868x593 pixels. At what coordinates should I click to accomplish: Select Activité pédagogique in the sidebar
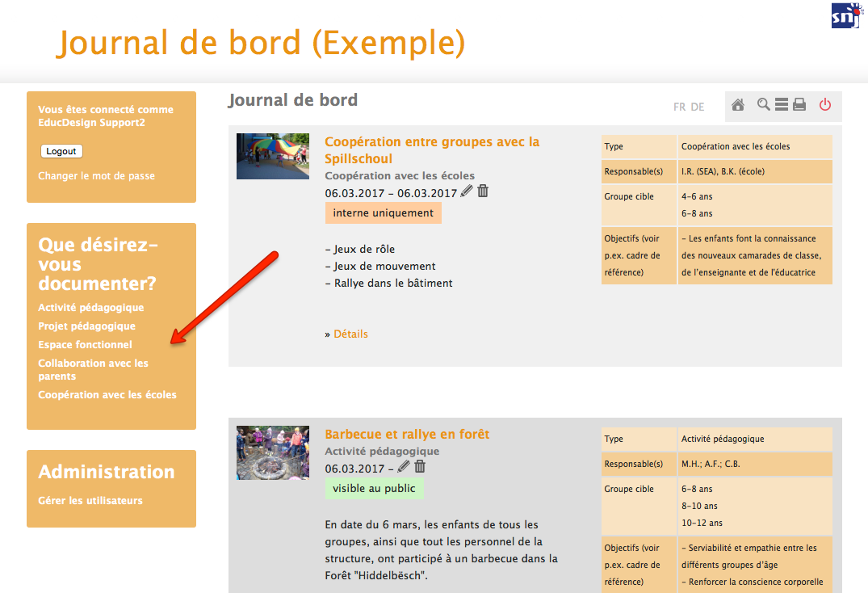pos(90,307)
